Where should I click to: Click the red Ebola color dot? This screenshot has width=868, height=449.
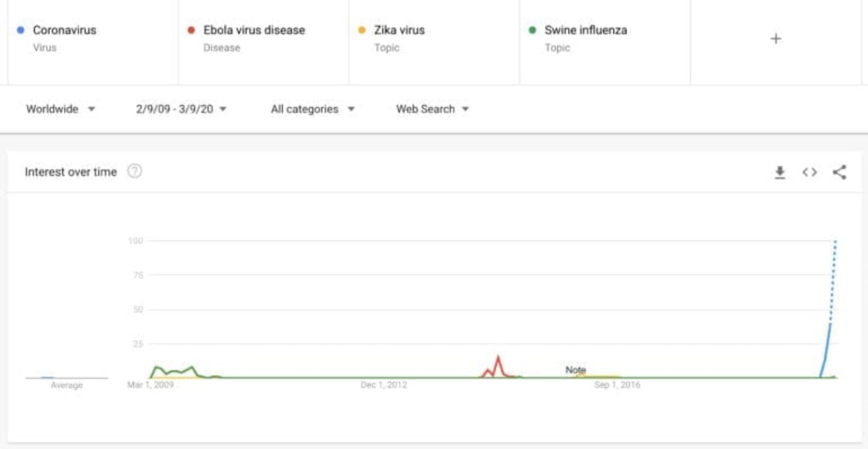click(x=191, y=30)
